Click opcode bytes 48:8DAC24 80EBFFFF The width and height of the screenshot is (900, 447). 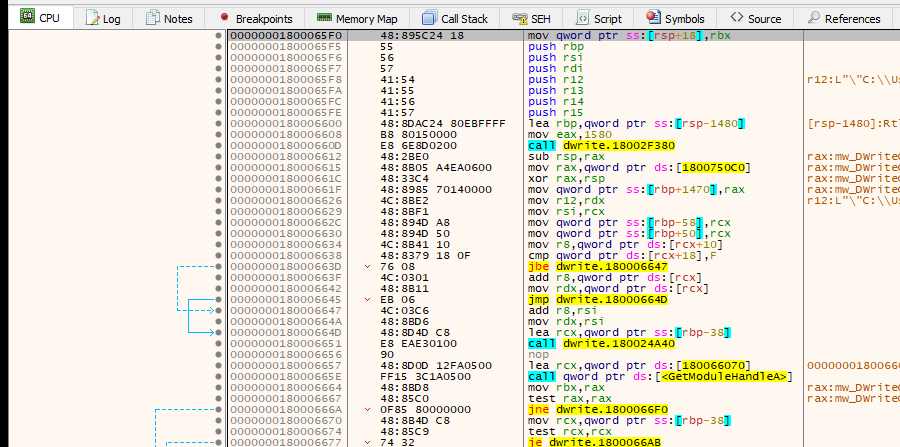click(x=443, y=123)
